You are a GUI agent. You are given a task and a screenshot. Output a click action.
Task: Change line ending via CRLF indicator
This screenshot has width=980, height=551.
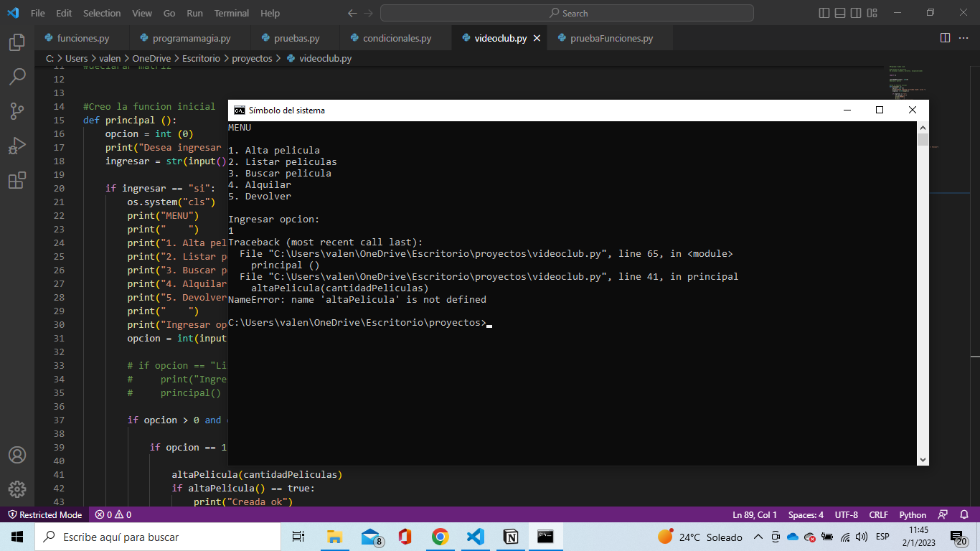878,514
